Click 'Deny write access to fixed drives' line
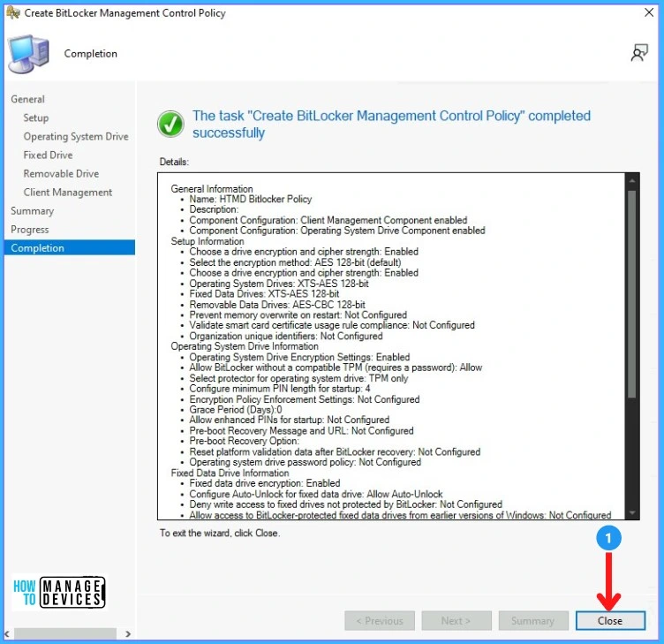This screenshot has width=664, height=644. point(345,504)
